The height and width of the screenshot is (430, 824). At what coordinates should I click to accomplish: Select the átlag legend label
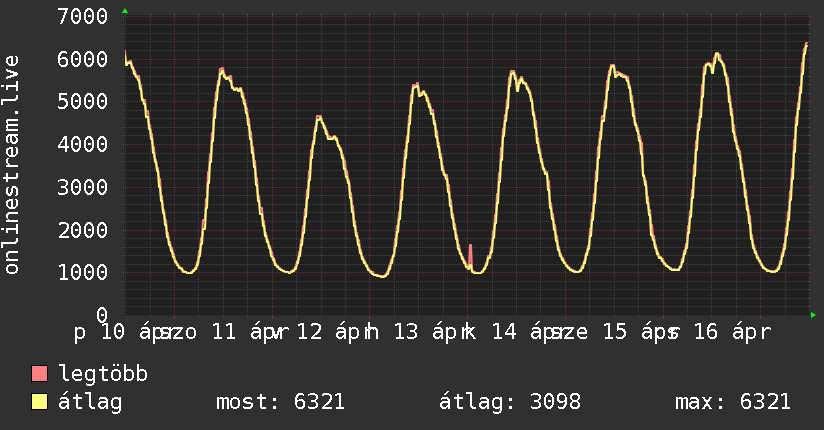point(91,402)
